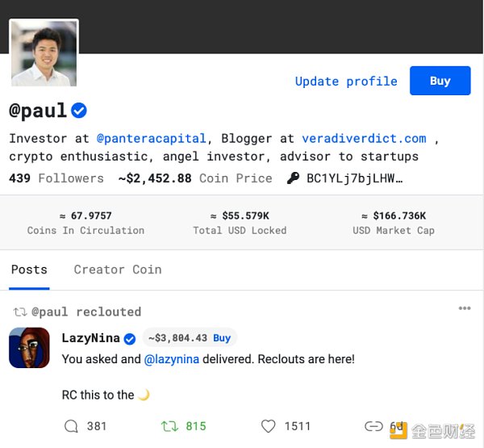Switch to the Creator Coin tab
This screenshot has width=484, height=448.
[x=118, y=270]
